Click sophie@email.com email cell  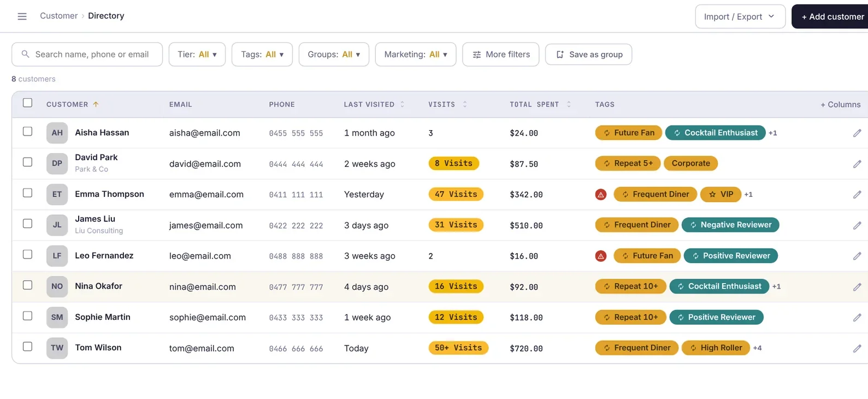208,318
